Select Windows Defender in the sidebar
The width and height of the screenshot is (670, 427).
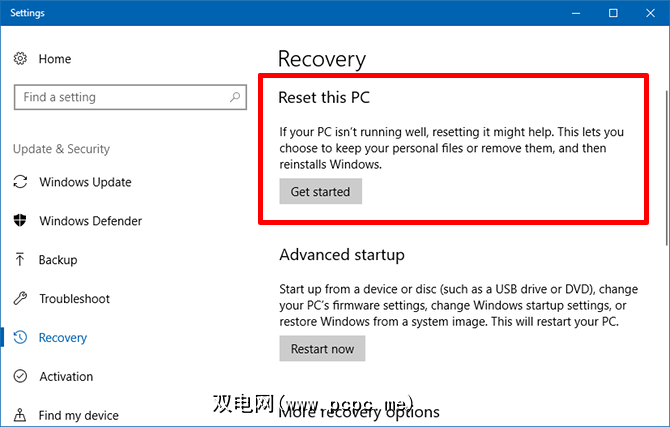coord(90,221)
